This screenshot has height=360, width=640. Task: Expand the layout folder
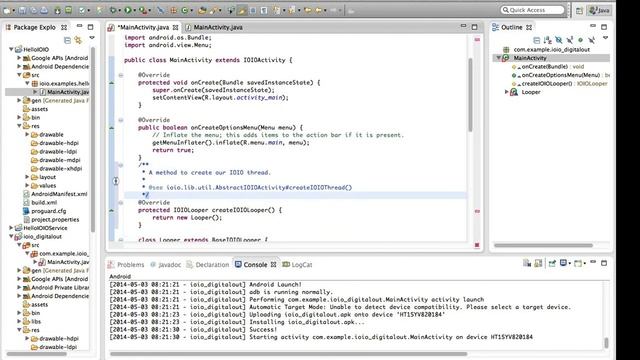[27, 177]
